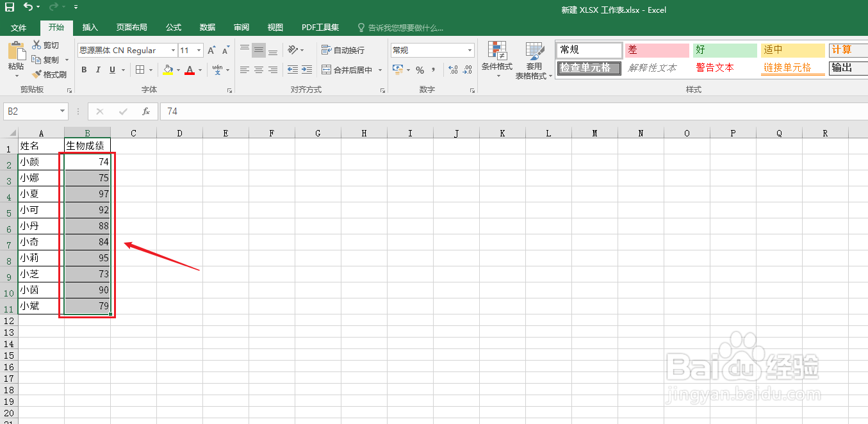Toggle bold formatting
Screen dimensions: 868x424
click(x=84, y=70)
